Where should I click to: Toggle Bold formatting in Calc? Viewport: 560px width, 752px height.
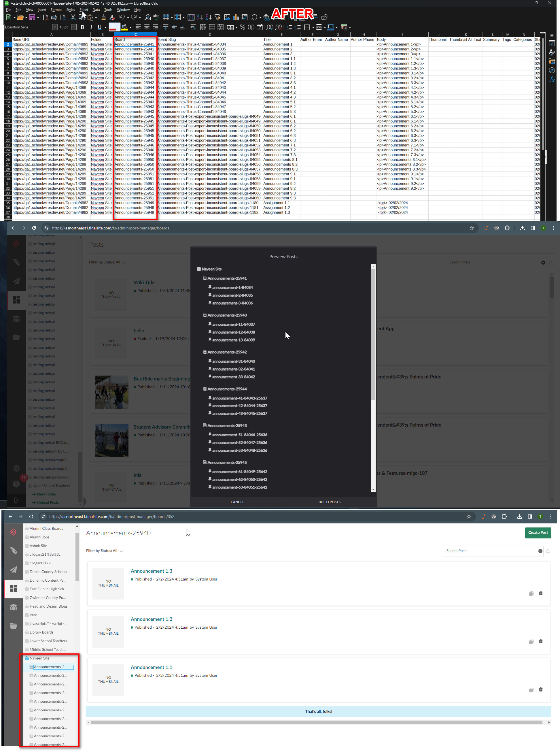pos(82,27)
